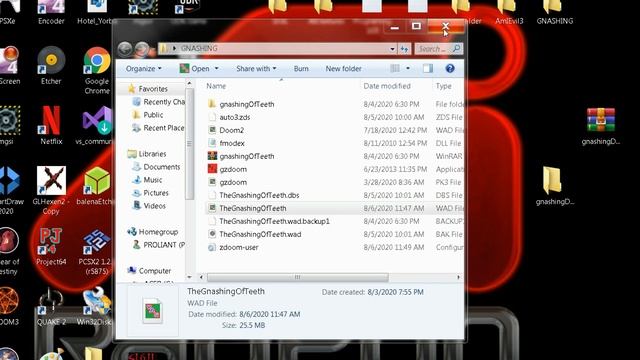Select TheGnashingOfTeeth.wad BAK file
Image resolution: width=640 pixels, height=360 pixels.
click(x=335, y=234)
